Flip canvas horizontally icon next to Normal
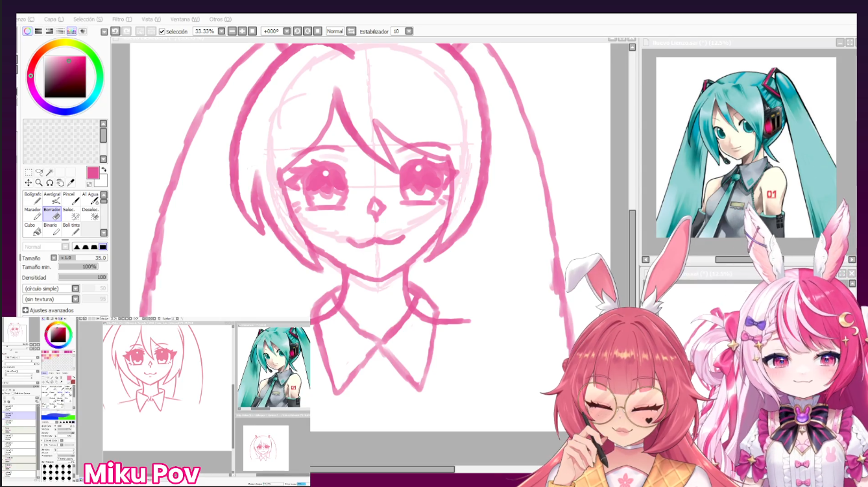This screenshot has height=487, width=868. pyautogui.click(x=352, y=31)
